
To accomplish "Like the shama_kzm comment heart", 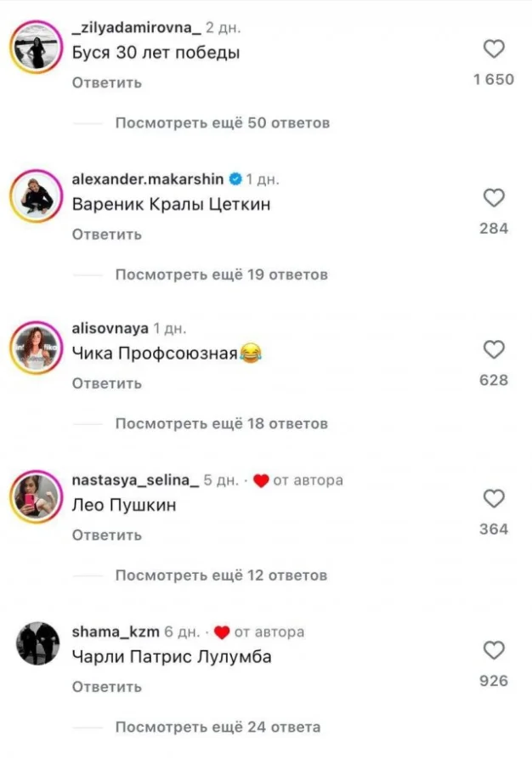I will 494,650.
